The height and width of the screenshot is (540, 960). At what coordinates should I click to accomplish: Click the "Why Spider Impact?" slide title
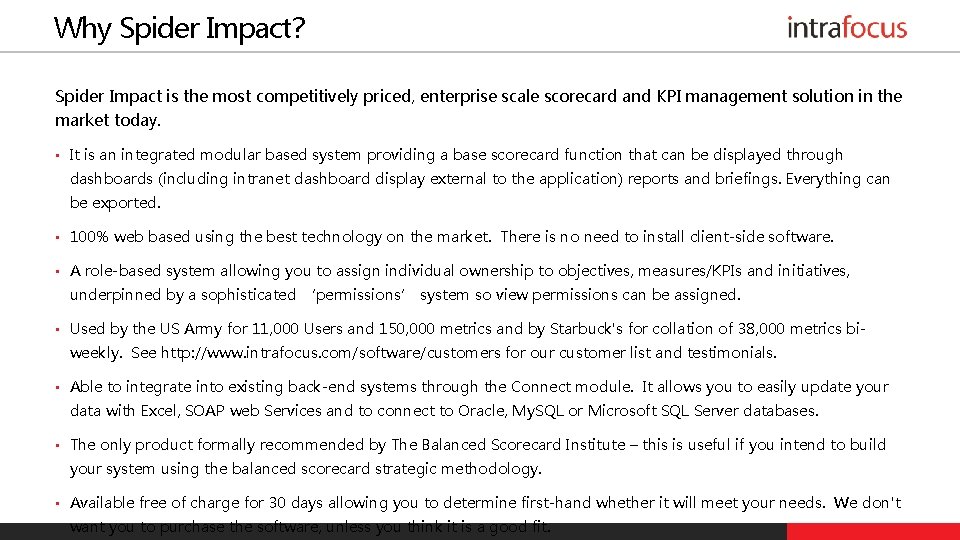(180, 28)
